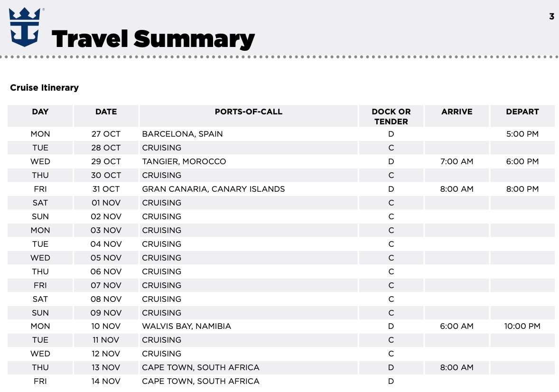Screen dimensions: 559x392
Task: Click the Royal Caribbean crown anchor logo
Action: coord(24,27)
